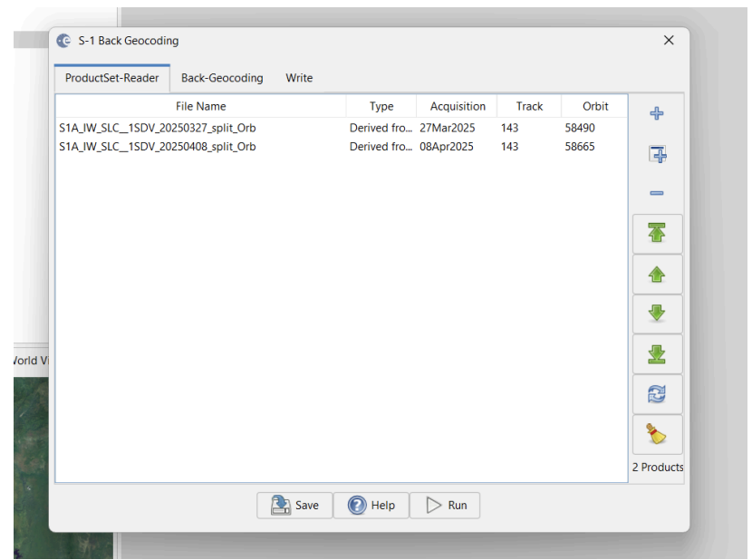Click the Remove product minus icon
Viewport: 752px width, 560px height.
tap(657, 193)
